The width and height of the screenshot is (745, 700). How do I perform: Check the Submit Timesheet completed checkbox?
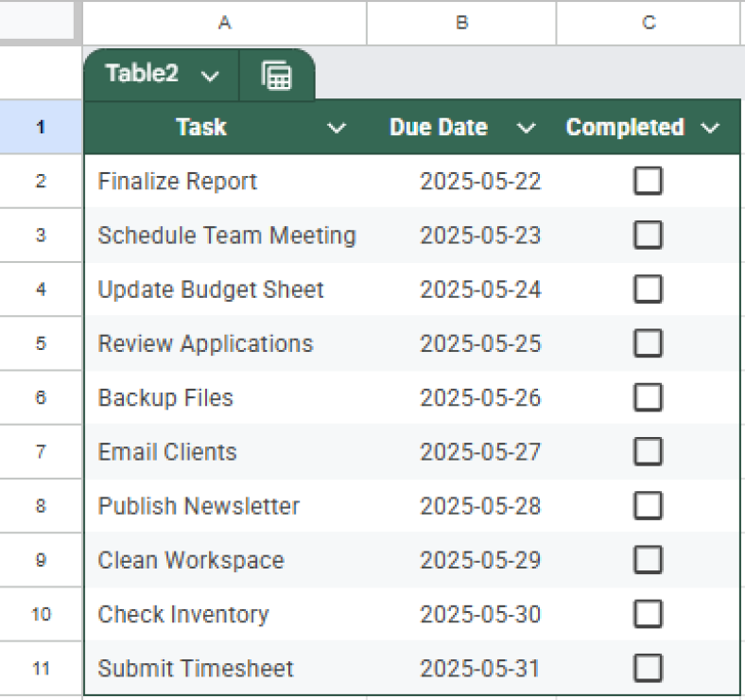(648, 668)
